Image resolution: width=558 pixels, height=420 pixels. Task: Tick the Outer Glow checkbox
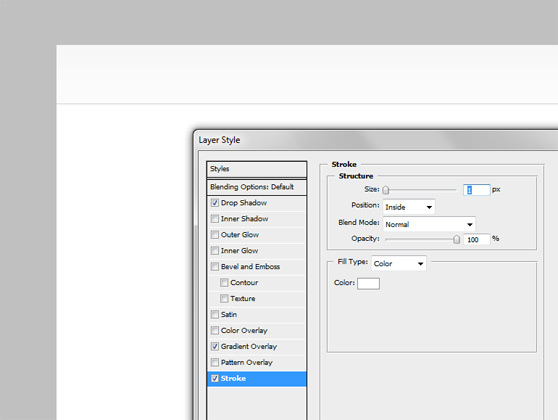[215, 235]
